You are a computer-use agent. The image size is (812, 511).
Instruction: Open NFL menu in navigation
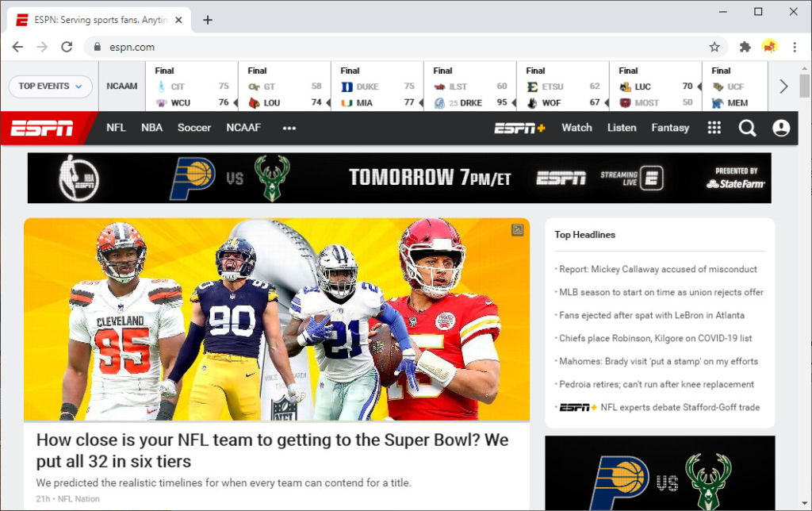coord(116,128)
